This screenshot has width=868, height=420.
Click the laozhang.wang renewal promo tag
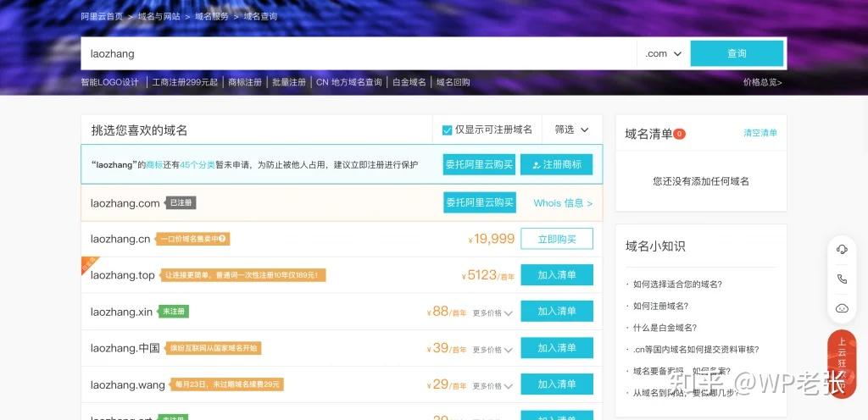pyautogui.click(x=227, y=384)
